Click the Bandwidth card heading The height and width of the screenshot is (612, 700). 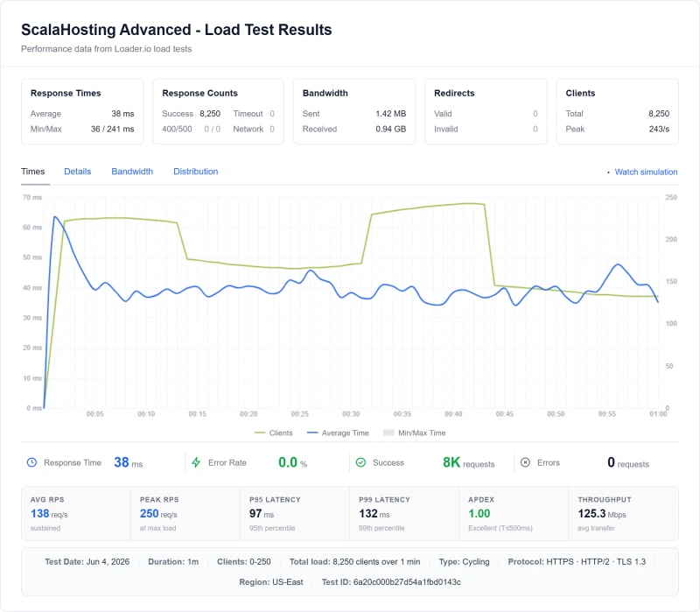[325, 93]
